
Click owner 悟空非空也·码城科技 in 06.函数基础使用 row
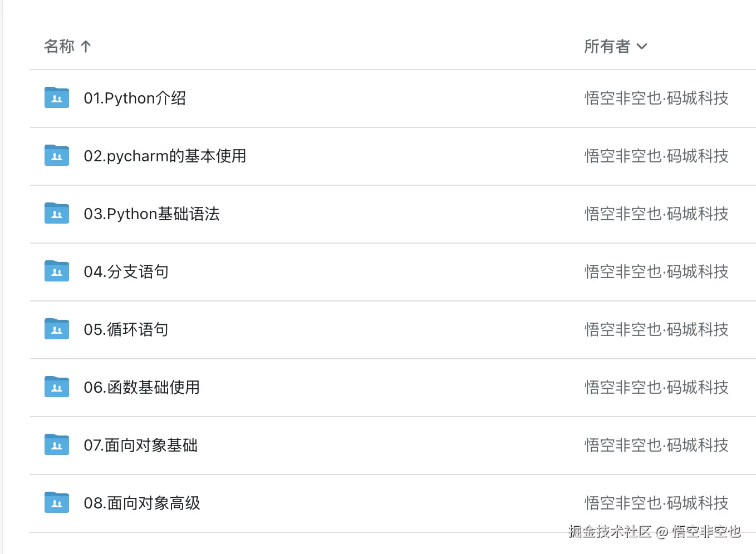tap(656, 388)
